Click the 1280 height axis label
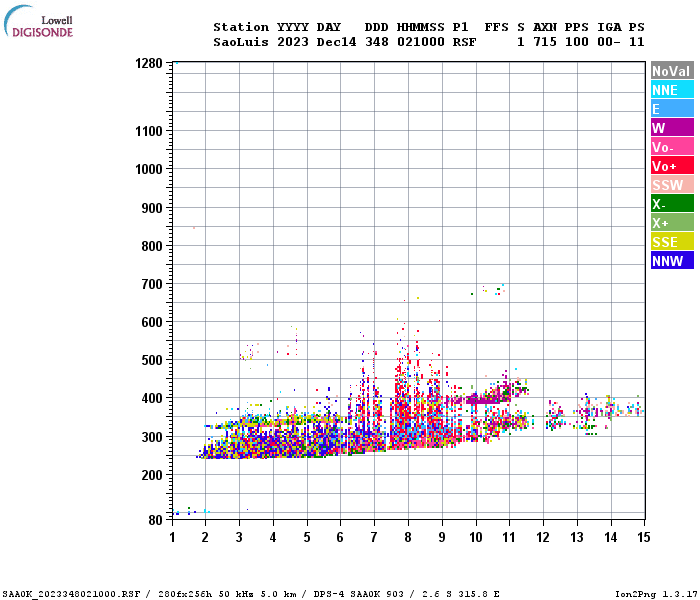Viewport: 700px width, 600px height. coord(149,63)
